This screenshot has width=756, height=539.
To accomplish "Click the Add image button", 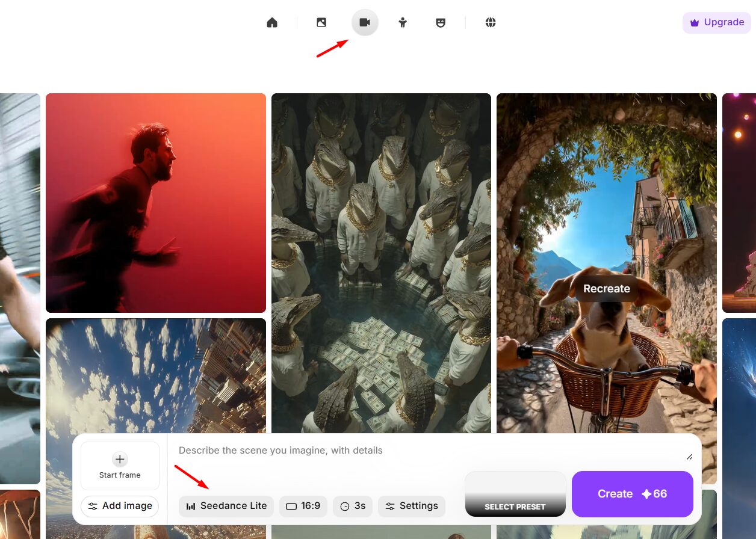I will tap(120, 506).
